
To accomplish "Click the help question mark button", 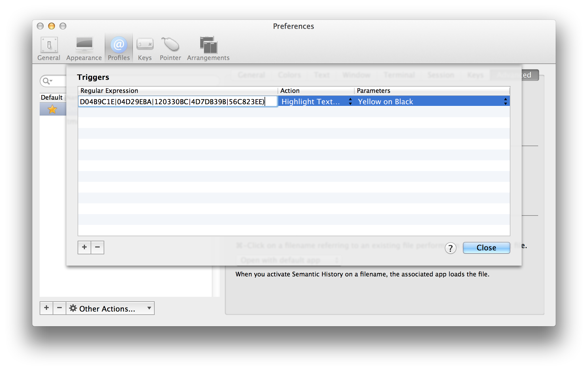I will pyautogui.click(x=450, y=248).
